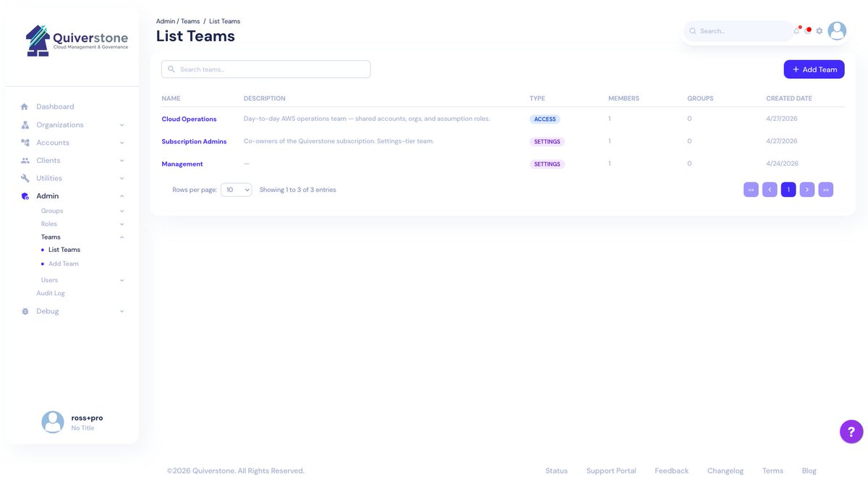Collapse the Admin menu chevron
Screen dimensions: 868x498
(122, 196)
